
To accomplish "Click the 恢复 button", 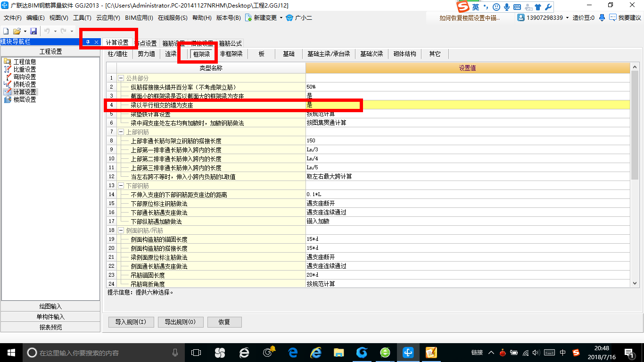I will [x=224, y=322].
